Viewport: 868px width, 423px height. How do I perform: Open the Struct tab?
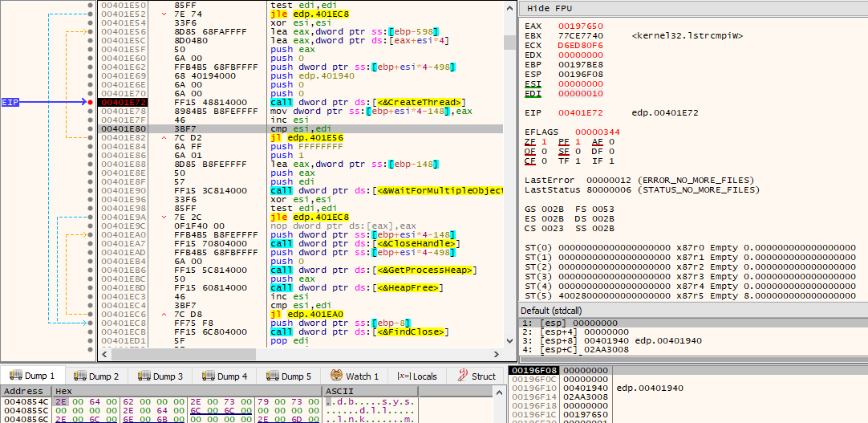point(477,376)
